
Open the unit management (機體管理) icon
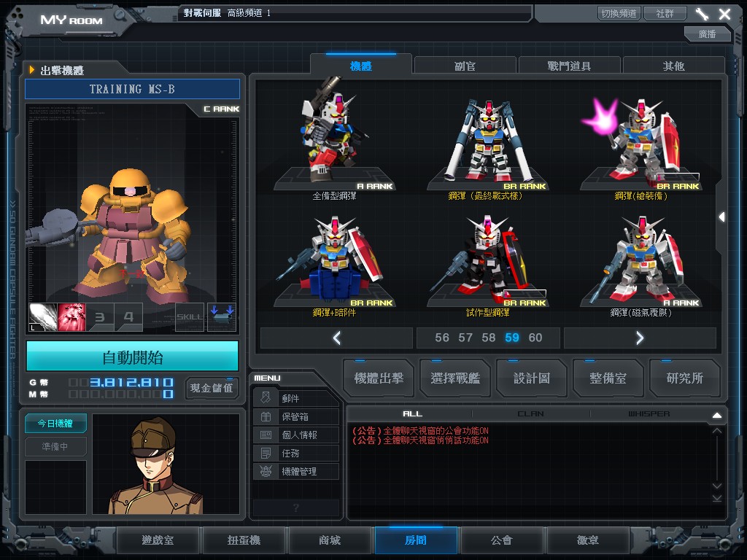pyautogui.click(x=266, y=472)
